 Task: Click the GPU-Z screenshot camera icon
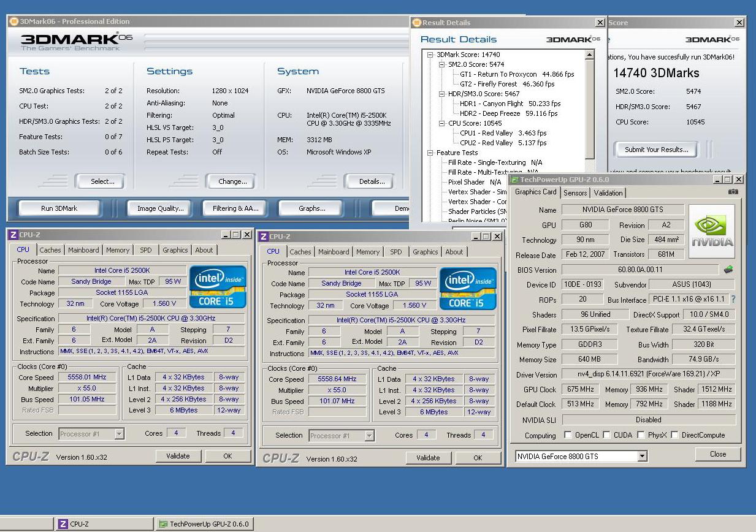click(733, 192)
